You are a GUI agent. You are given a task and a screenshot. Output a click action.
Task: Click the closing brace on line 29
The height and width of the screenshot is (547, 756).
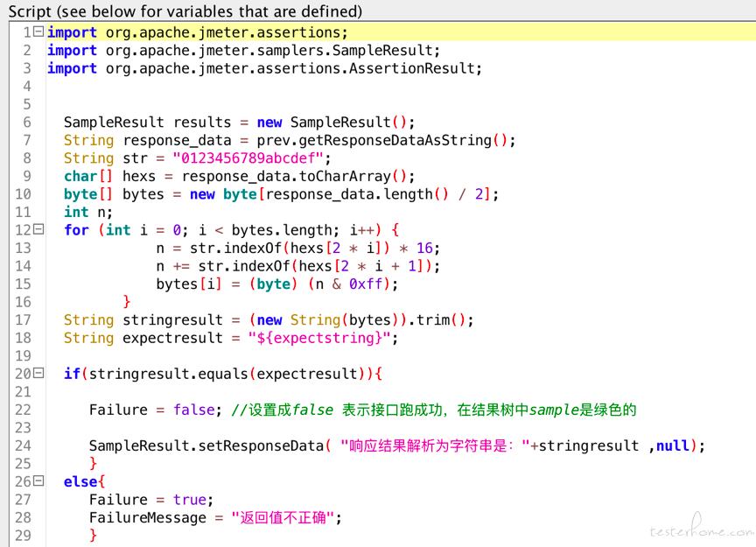(x=93, y=536)
